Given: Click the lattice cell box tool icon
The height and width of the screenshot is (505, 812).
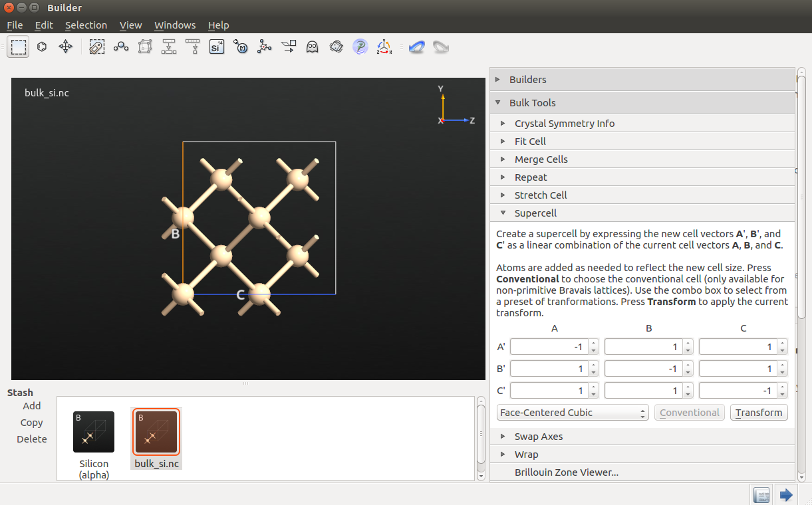Looking at the screenshot, I should 145,47.
